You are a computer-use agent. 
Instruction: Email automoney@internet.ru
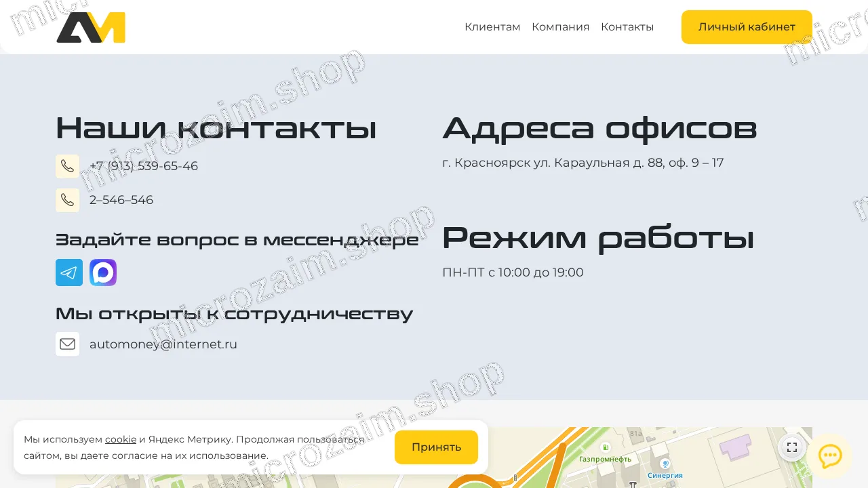(x=163, y=344)
